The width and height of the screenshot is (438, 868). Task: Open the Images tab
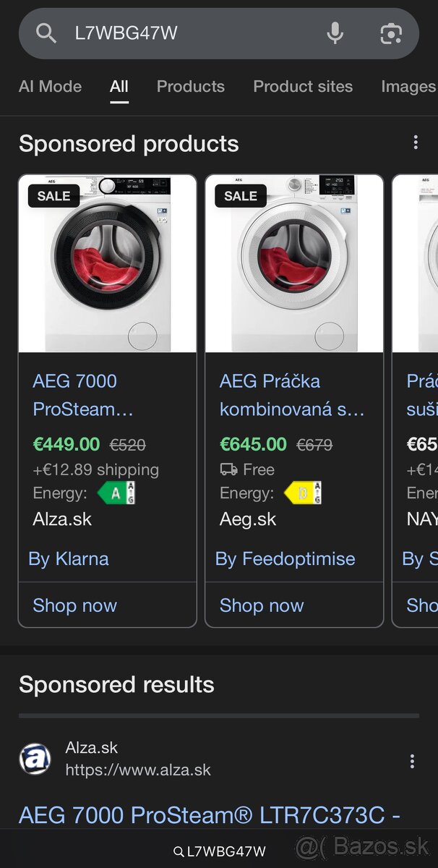[x=408, y=87]
